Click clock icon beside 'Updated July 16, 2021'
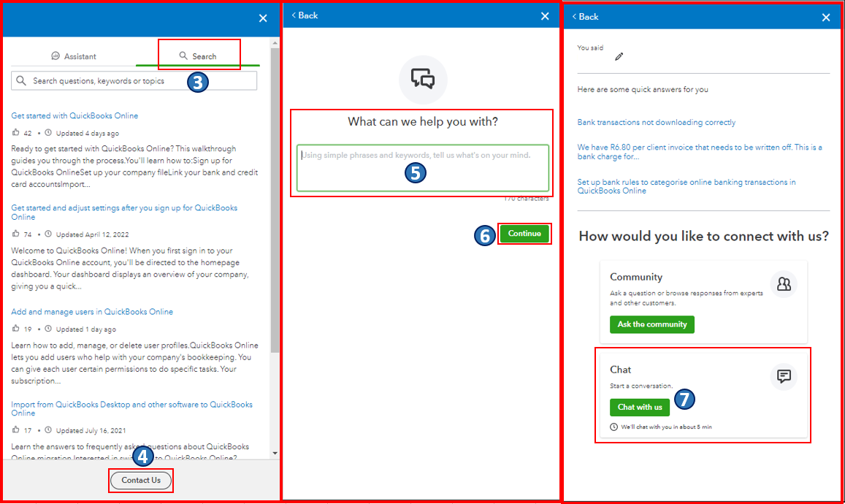 (x=48, y=430)
